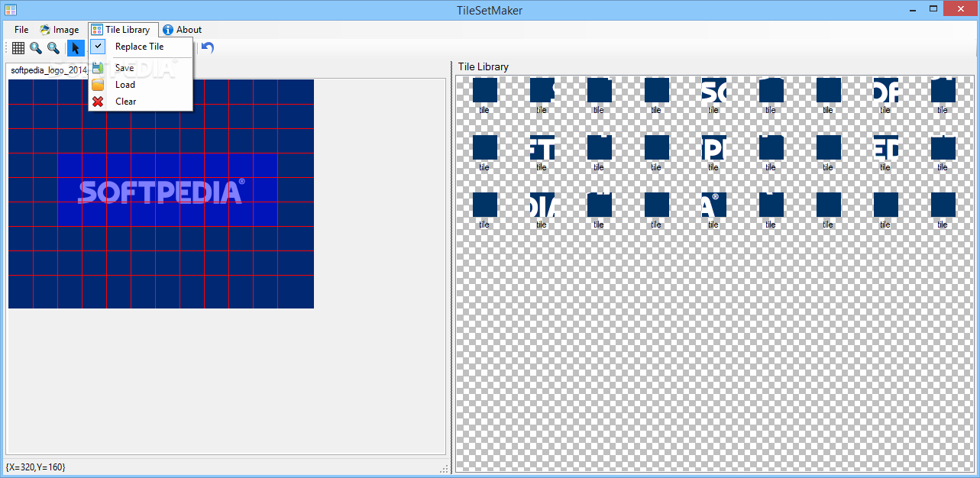The height and width of the screenshot is (478, 980).
Task: Close the Tile Library menu header
Action: pos(124,30)
